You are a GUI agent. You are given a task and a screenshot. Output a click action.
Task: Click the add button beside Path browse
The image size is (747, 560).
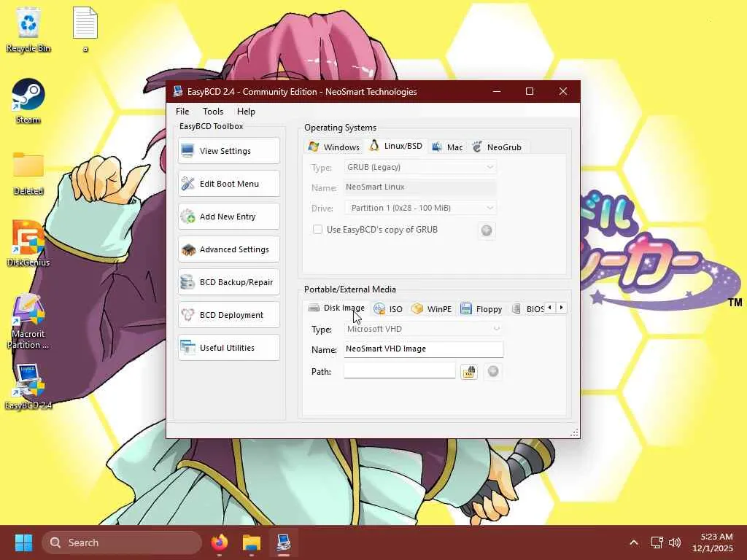493,371
